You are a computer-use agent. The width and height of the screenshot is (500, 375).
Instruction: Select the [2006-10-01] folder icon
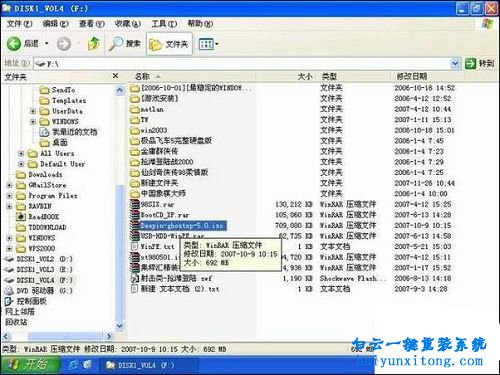[135, 88]
